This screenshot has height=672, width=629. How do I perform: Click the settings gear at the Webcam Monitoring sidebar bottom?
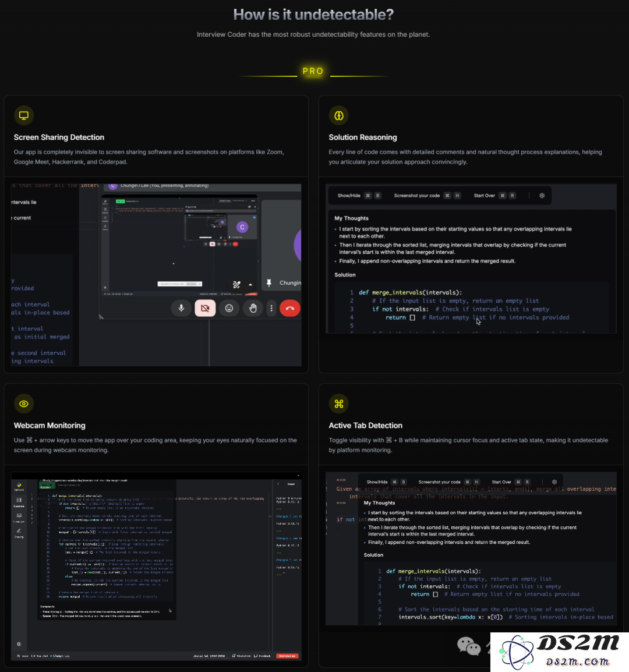(x=19, y=644)
